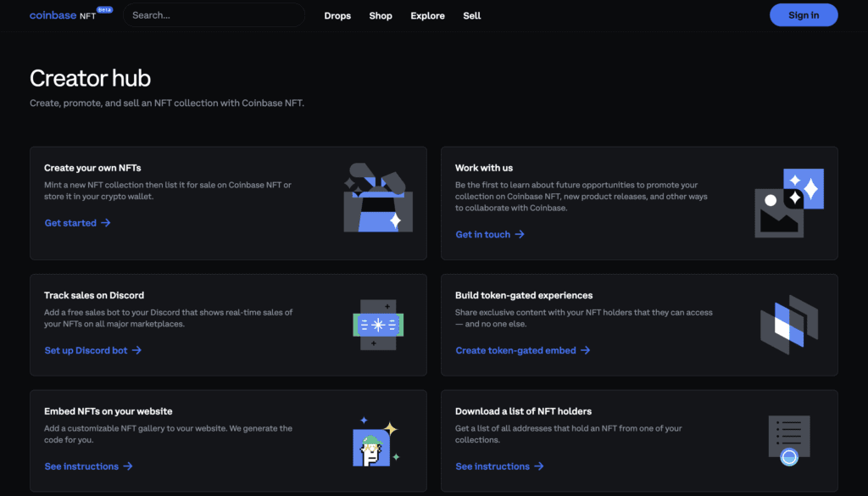
Task: Click the arrow after Create token-gated embed
Action: [585, 350]
